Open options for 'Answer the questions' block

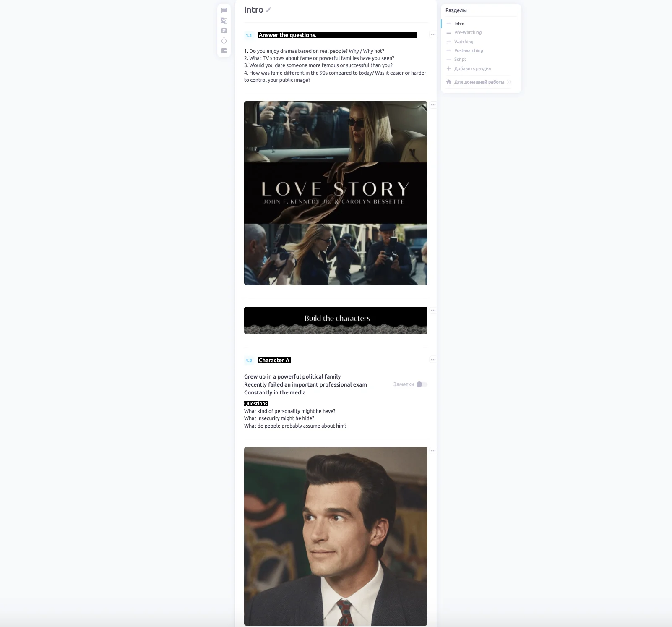pyautogui.click(x=433, y=35)
